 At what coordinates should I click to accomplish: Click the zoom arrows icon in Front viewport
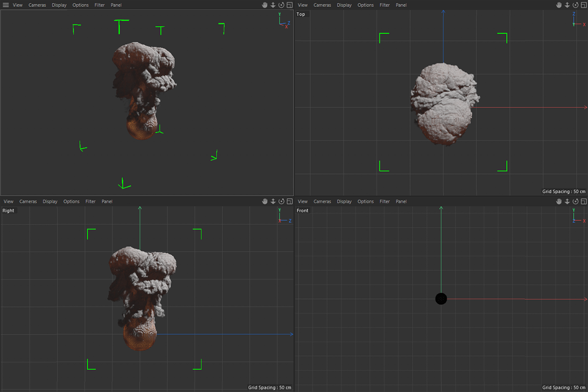click(567, 201)
